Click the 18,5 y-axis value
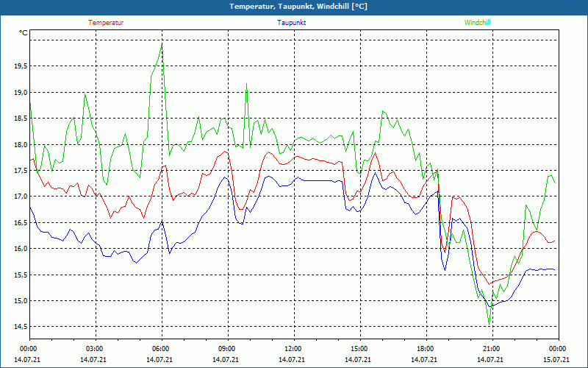 (21, 118)
